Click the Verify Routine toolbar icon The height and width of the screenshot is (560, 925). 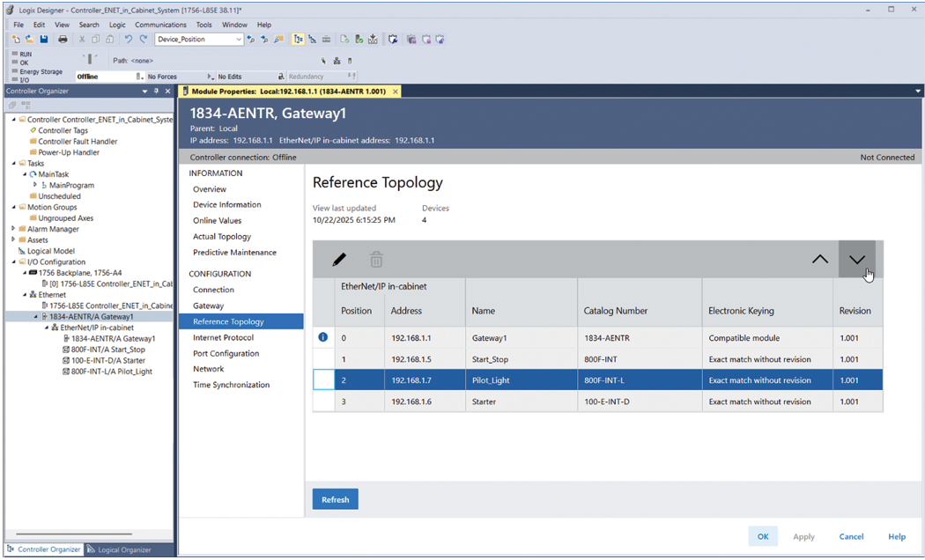(344, 40)
